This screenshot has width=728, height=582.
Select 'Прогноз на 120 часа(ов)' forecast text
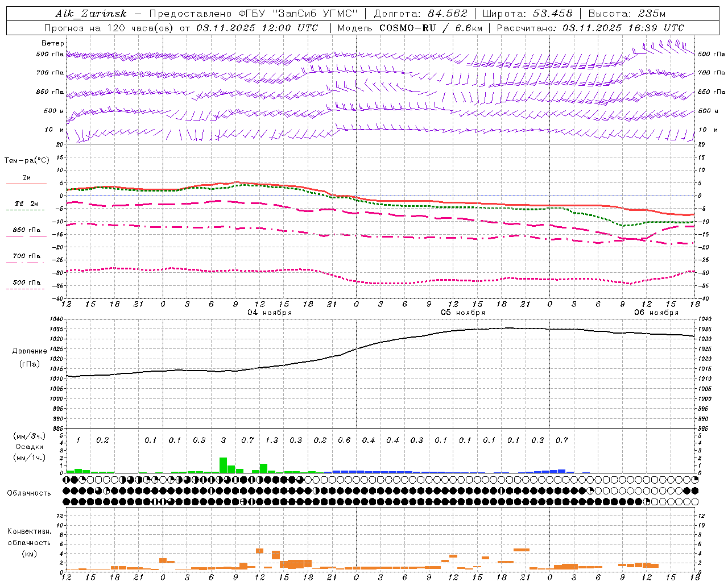click(110, 28)
